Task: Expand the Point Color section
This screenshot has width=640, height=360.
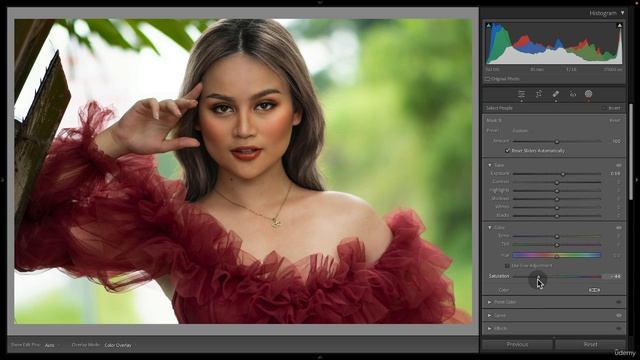Action: click(x=490, y=302)
